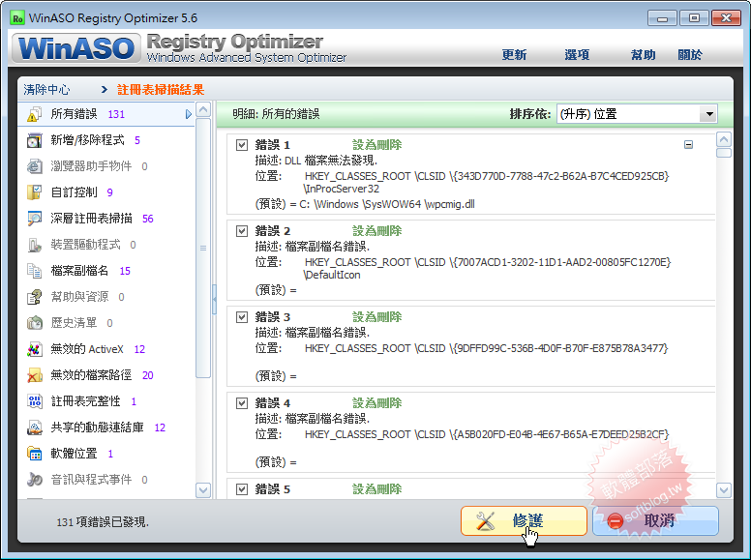
Task: Click the 註冊表完整性 icon
Action: tap(35, 401)
